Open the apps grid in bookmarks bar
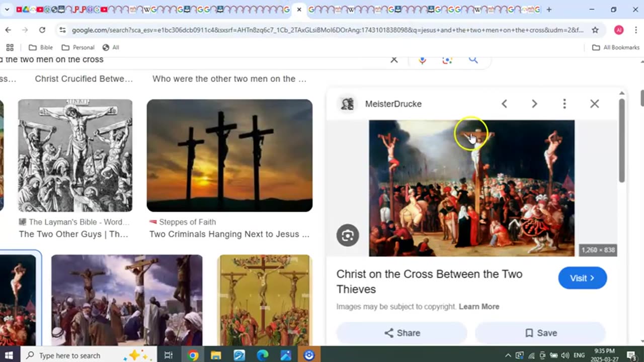The height and width of the screenshot is (362, 644). coord(10,47)
